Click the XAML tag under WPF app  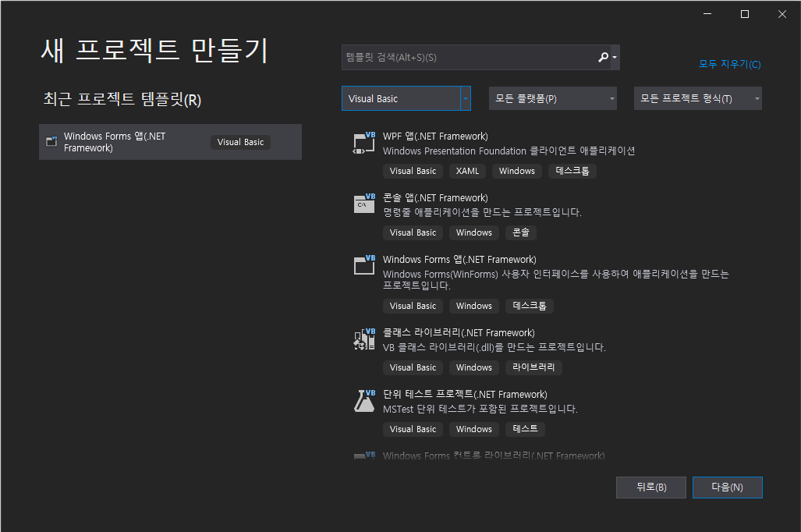[x=467, y=171]
